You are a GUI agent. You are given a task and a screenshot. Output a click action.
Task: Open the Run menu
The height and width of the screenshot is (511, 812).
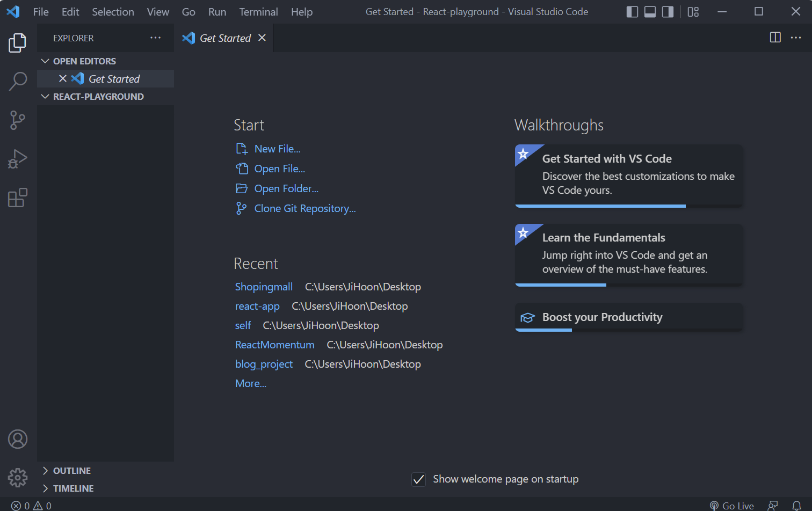pos(217,12)
